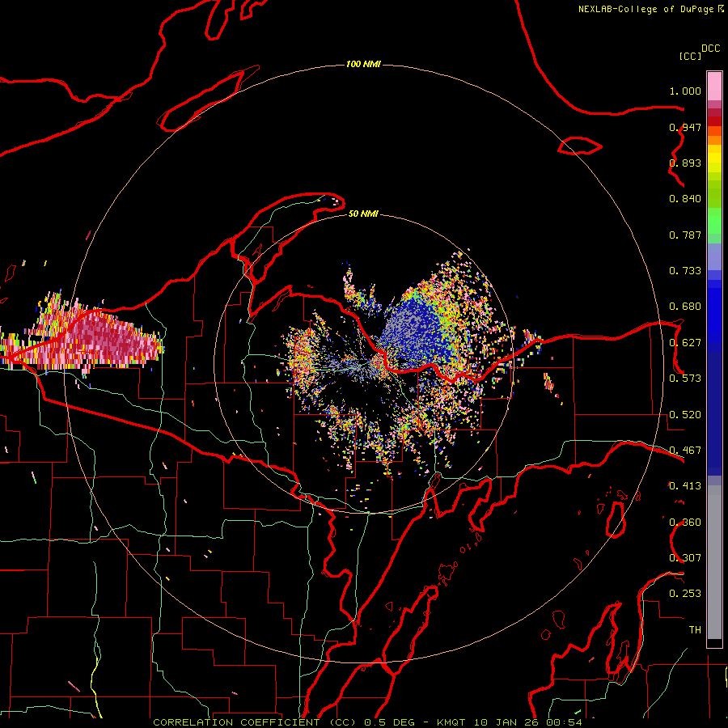Click the 0.947 color scale value
The width and height of the screenshot is (728, 728).
(685, 127)
